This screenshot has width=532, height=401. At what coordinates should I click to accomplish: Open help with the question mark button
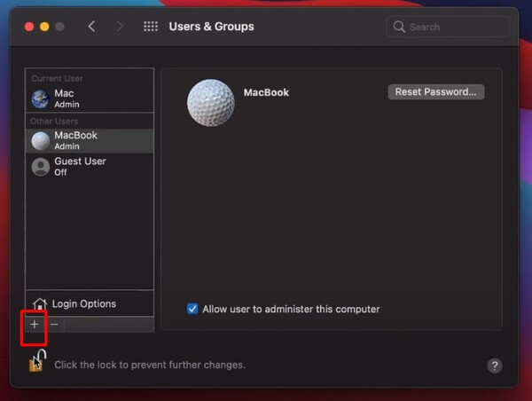[495, 366]
